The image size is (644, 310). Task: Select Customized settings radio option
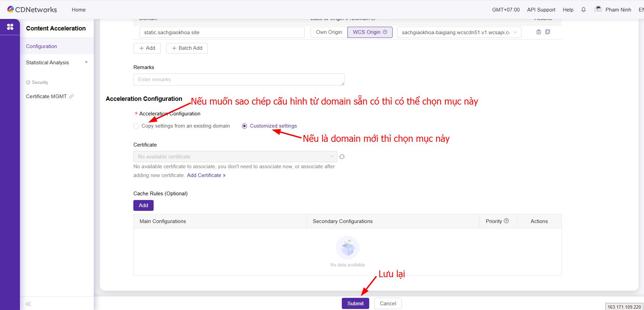click(245, 126)
